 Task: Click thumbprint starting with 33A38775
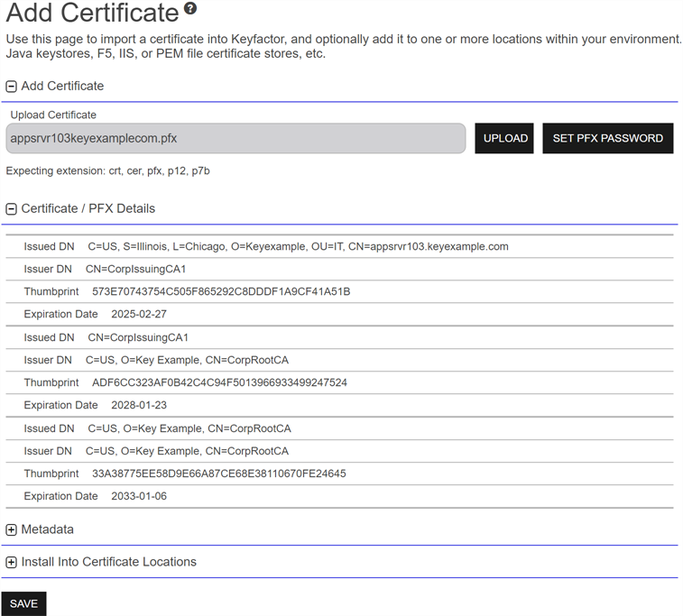point(218,473)
